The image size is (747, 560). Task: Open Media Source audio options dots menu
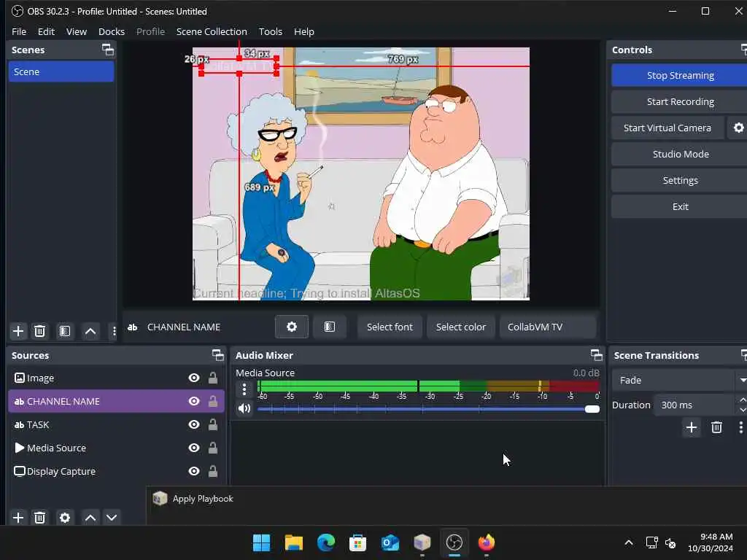244,389
